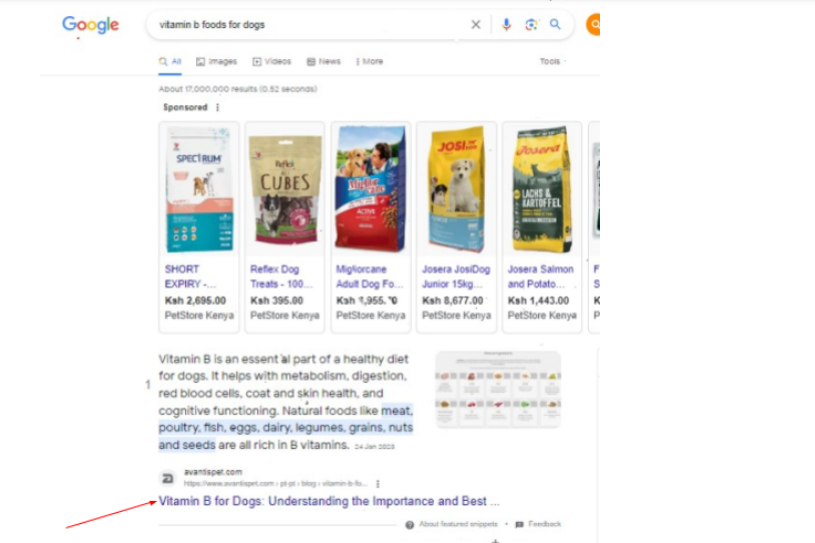Image resolution: width=815 pixels, height=543 pixels.
Task: Click the avantispet.com site favicon
Action: click(167, 478)
